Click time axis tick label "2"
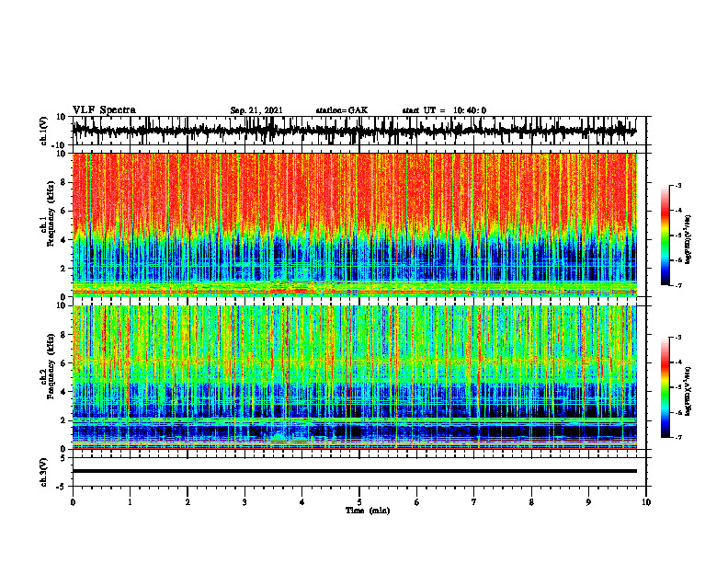The height and width of the screenshot is (563, 728). [188, 502]
